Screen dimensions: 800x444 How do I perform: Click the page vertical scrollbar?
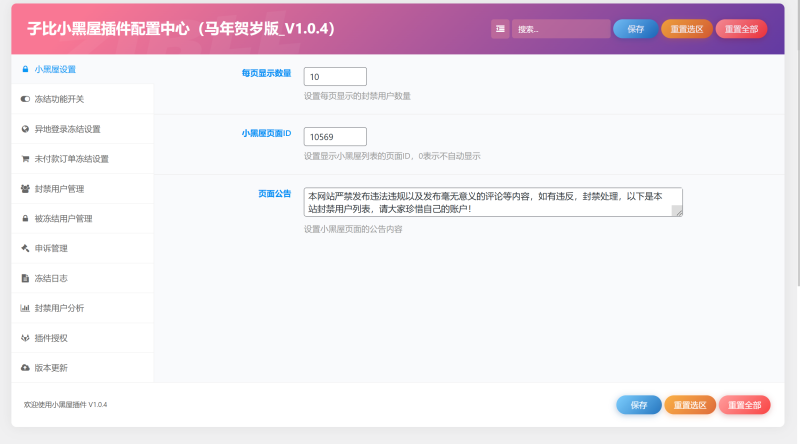797,143
